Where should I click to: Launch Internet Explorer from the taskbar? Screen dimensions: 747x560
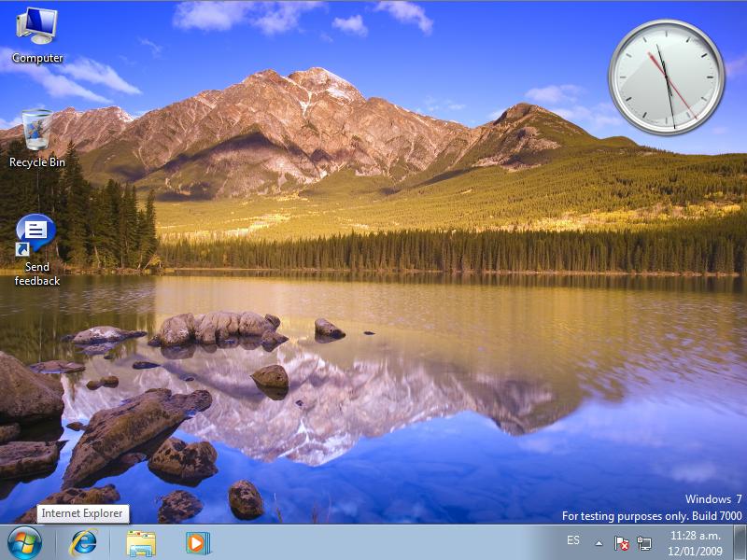84,542
